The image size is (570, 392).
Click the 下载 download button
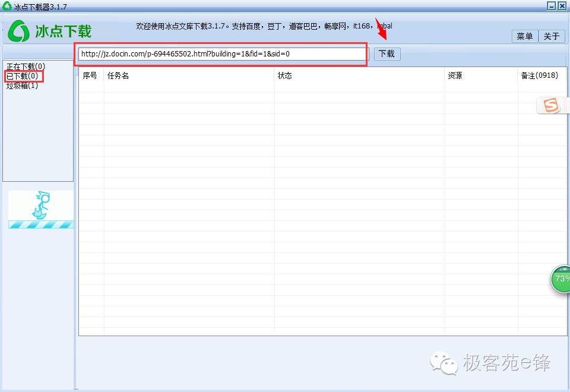pyautogui.click(x=387, y=54)
